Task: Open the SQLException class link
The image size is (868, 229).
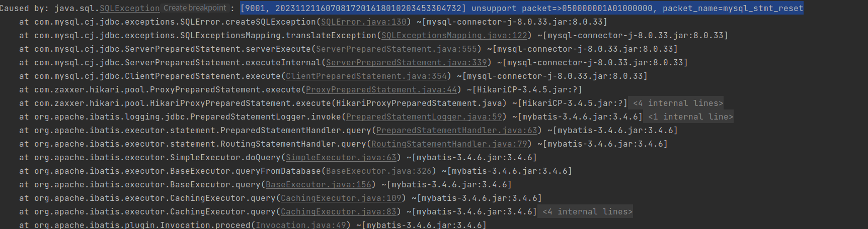Action: (130, 9)
